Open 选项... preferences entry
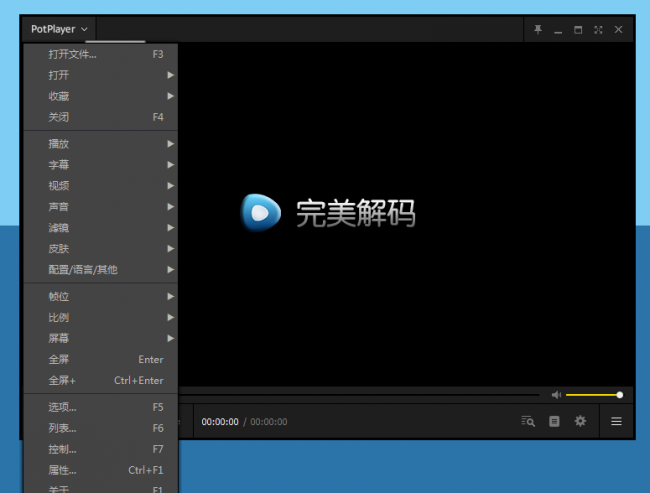650x493 pixels. click(101, 407)
